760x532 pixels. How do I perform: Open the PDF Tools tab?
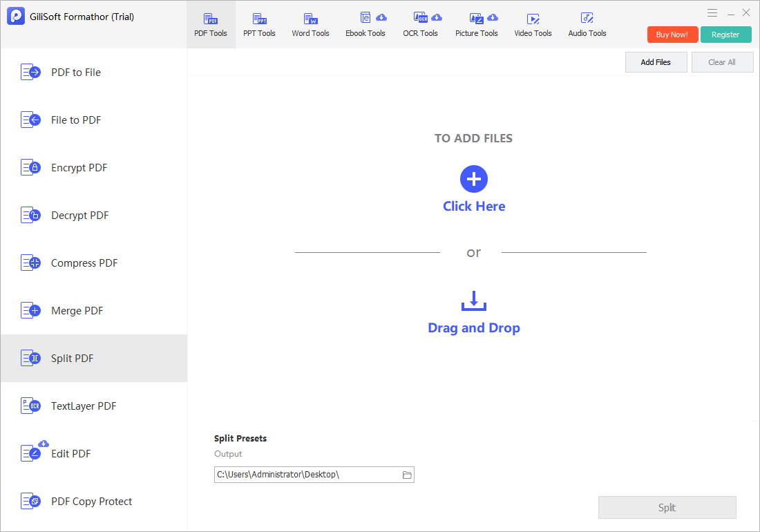point(211,25)
